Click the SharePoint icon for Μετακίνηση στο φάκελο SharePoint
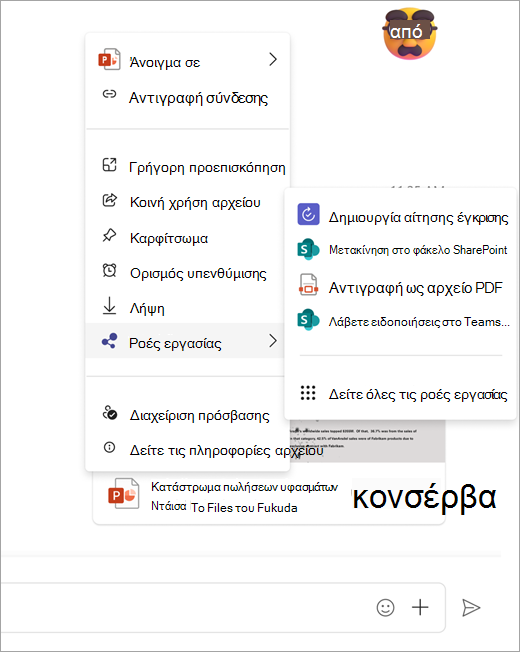Screen dimensions: 520x652 [x=308, y=249]
